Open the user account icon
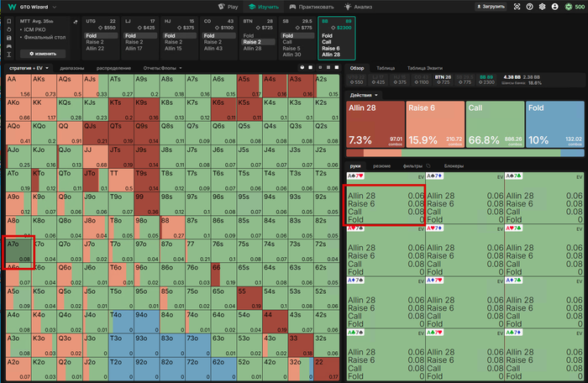Screen dimensions: 588x383 (x=554, y=7)
